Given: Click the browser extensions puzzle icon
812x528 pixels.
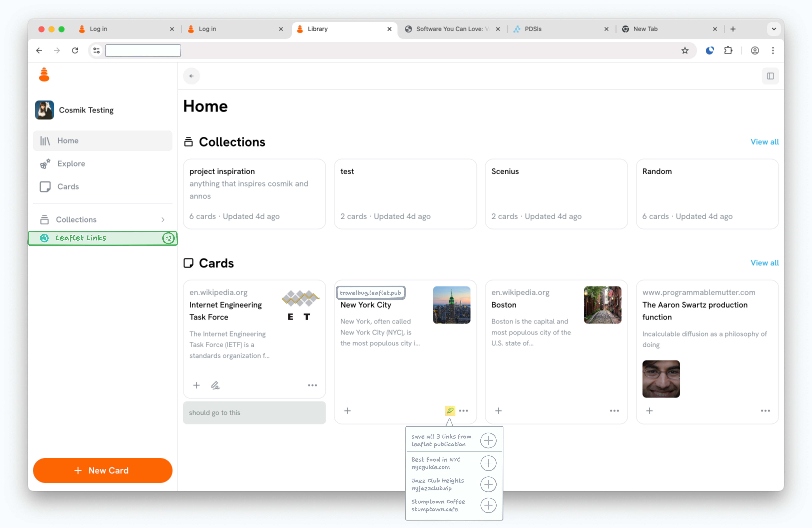Looking at the screenshot, I should [728, 50].
